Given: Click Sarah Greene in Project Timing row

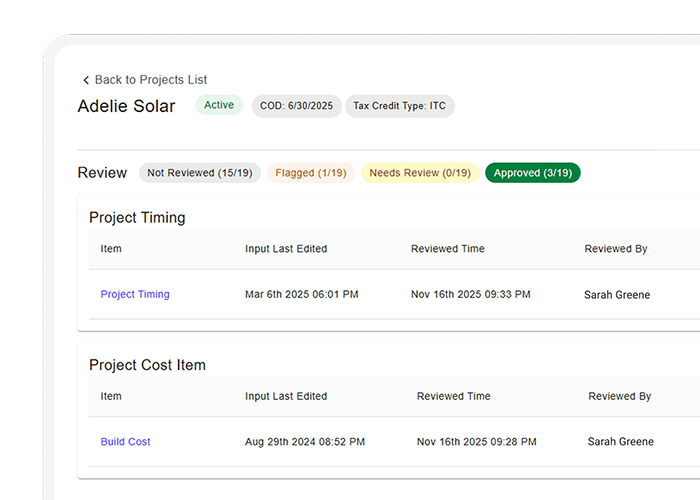Looking at the screenshot, I should click(617, 295).
